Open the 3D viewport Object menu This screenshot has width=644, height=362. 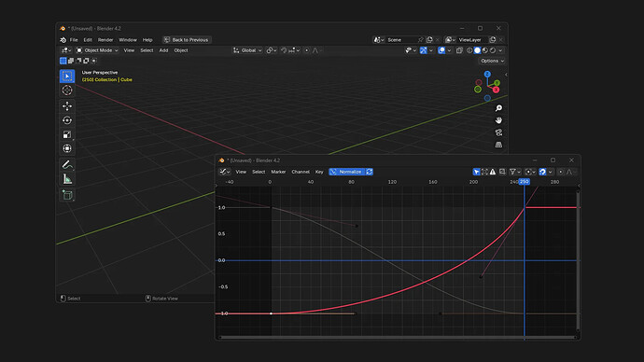[181, 50]
